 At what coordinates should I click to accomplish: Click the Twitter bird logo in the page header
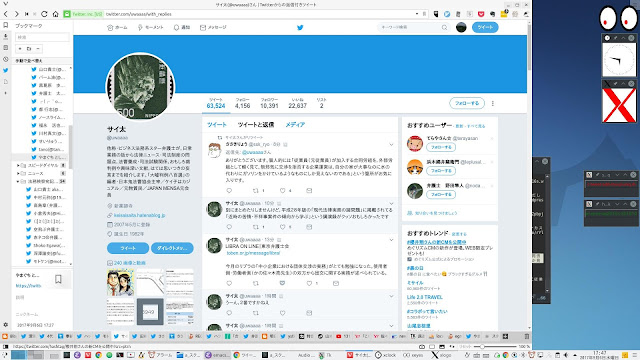point(300,27)
